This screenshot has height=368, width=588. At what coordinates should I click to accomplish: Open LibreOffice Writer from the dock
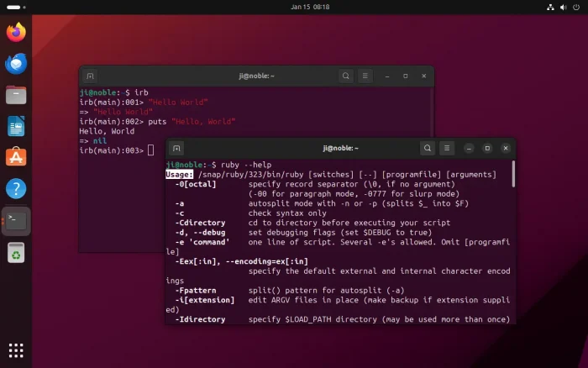pos(16,126)
